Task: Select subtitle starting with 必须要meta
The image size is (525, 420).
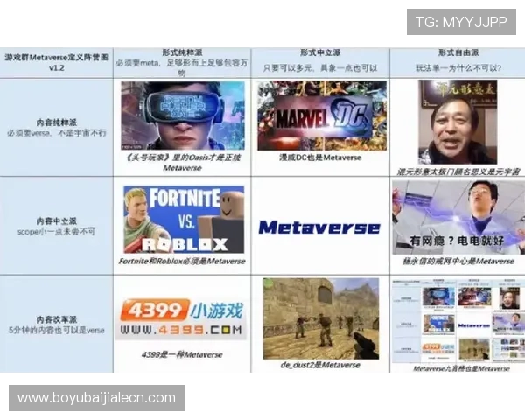Action: [x=182, y=67]
